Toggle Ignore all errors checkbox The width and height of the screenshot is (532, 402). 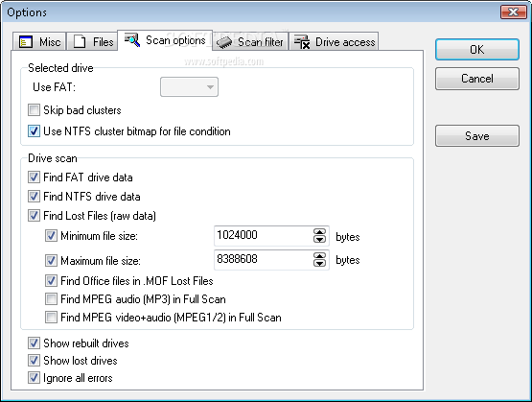[34, 378]
